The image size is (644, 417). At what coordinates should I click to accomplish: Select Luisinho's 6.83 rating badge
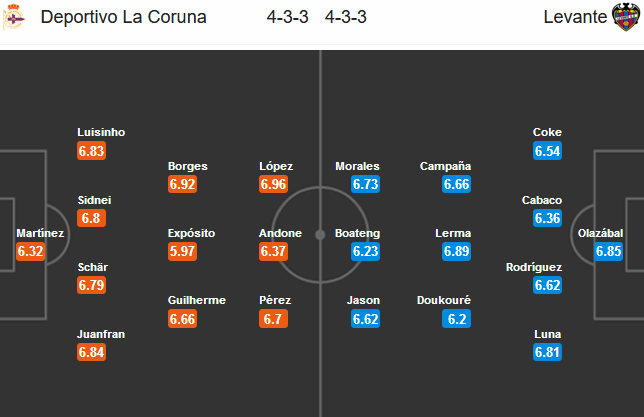click(91, 151)
